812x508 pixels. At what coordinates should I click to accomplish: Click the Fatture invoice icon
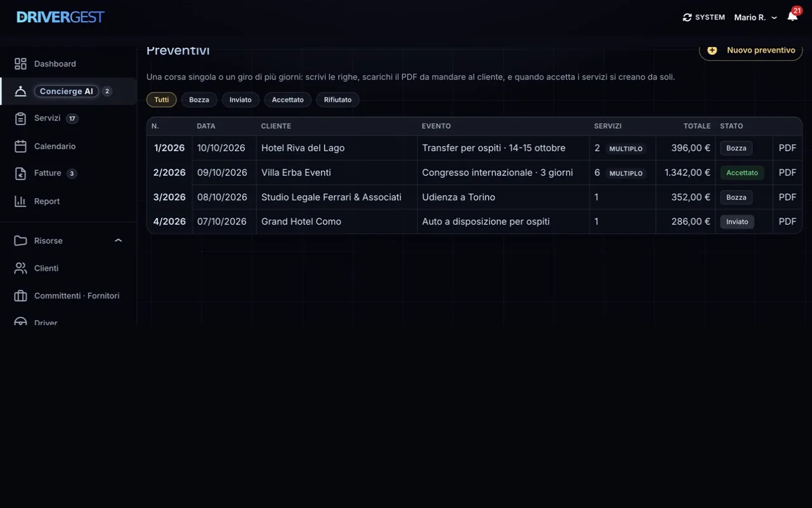20,173
